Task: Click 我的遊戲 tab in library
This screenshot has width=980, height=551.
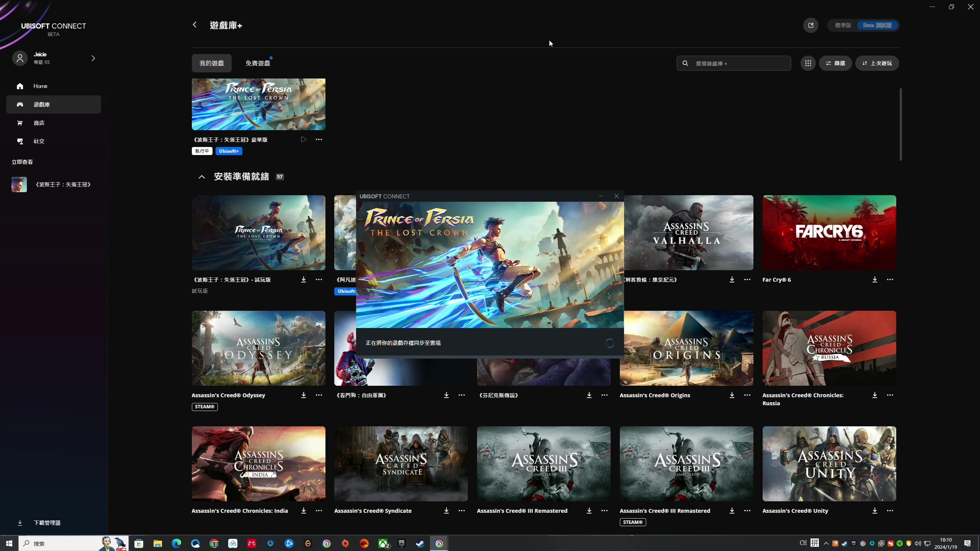Action: pos(211,63)
